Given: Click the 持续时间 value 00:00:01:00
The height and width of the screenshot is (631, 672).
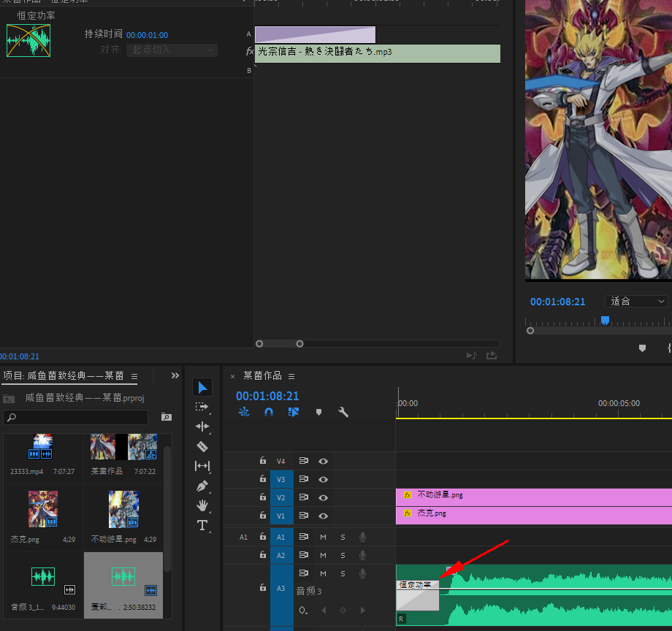Looking at the screenshot, I should [147, 35].
